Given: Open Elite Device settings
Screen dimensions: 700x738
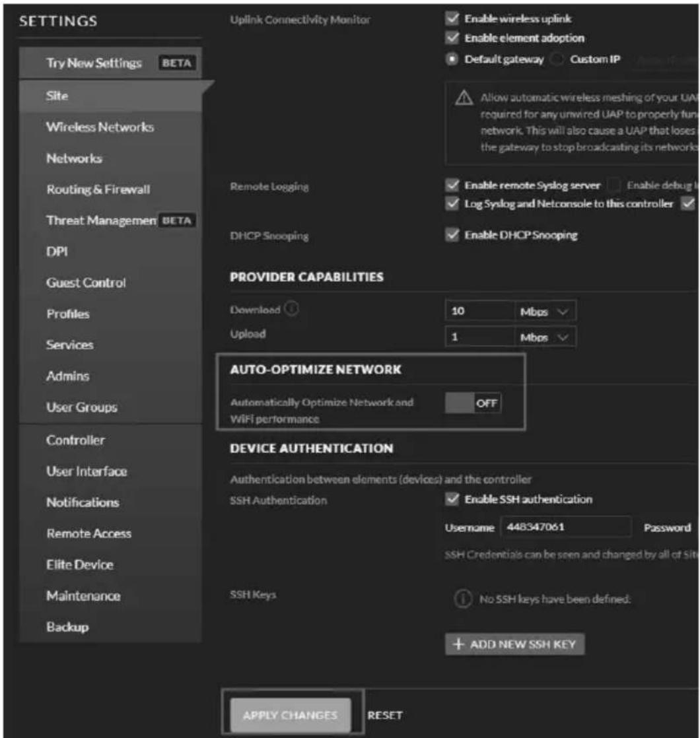Looking at the screenshot, I should point(111,564).
